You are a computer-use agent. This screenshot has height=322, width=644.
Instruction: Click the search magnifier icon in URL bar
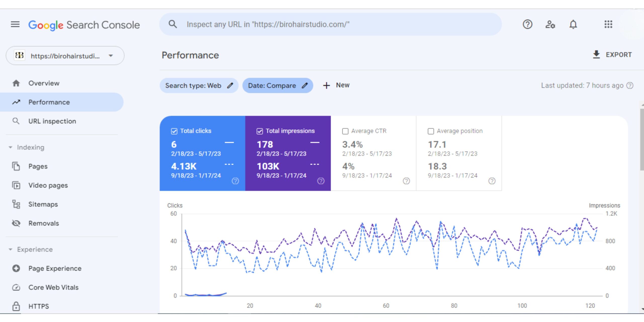click(x=173, y=24)
